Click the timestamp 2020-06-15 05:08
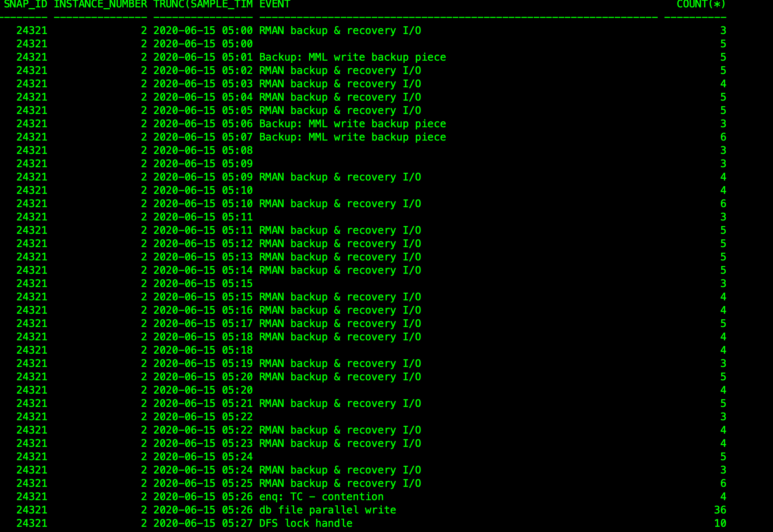Screen dimensions: 773x532 [203, 150]
